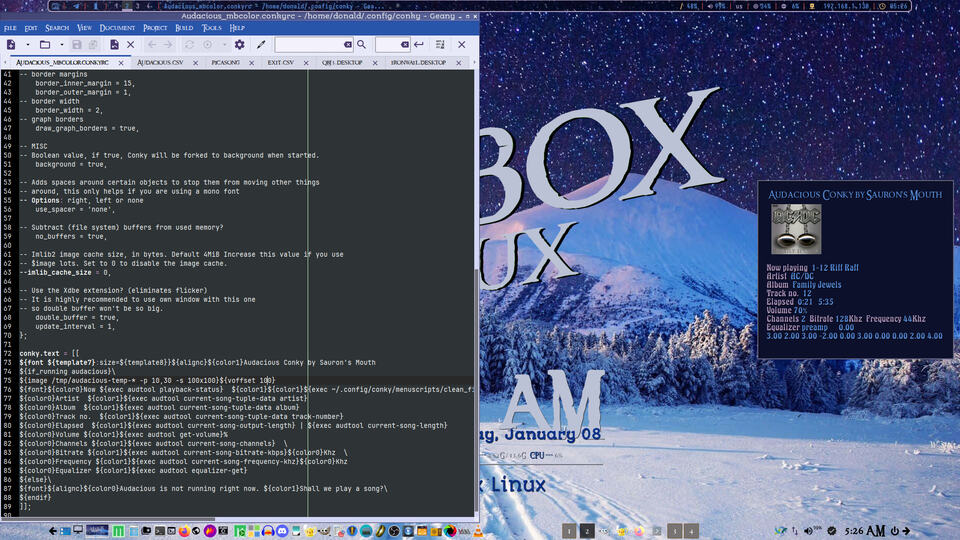
Task: Click the Preferences gear icon in toolbar
Action: coord(239,45)
